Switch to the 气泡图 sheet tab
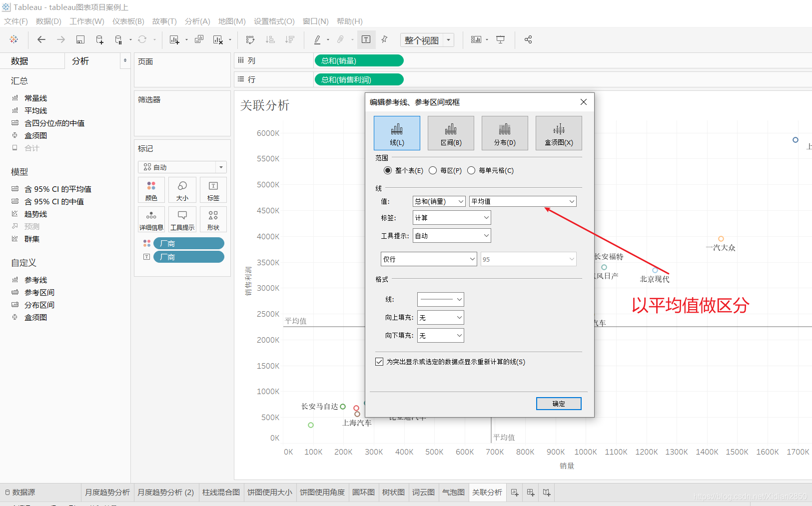The width and height of the screenshot is (812, 506). 454,493
